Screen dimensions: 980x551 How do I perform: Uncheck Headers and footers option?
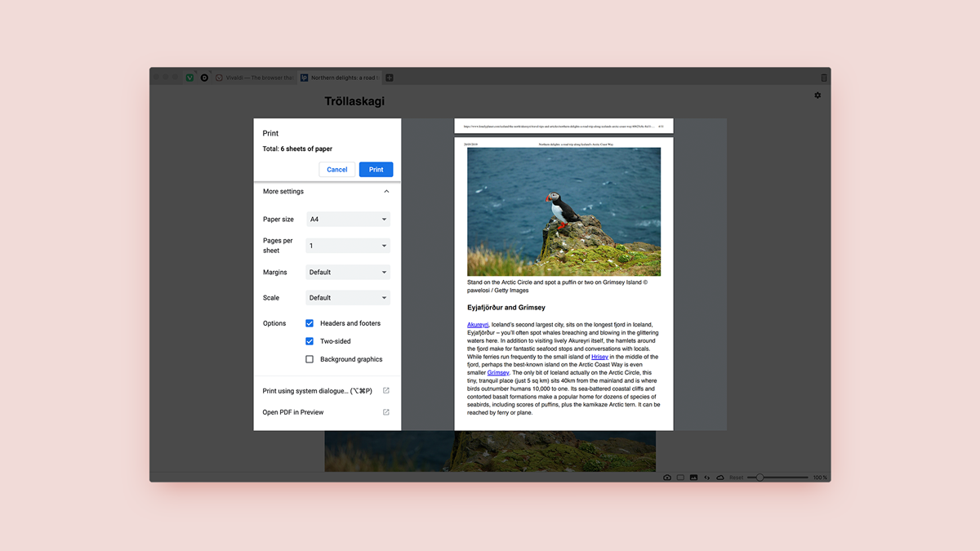pos(310,323)
